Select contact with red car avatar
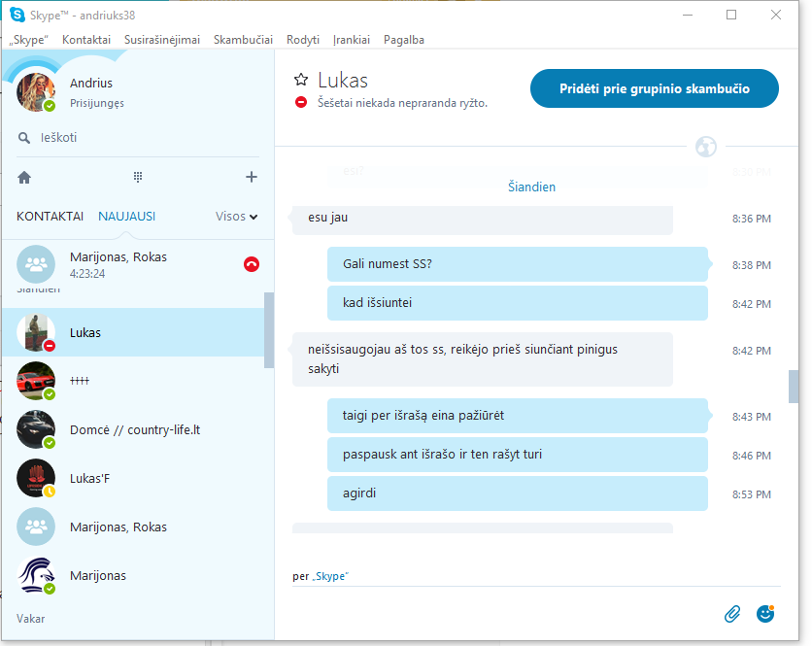The image size is (812, 646). [x=36, y=381]
